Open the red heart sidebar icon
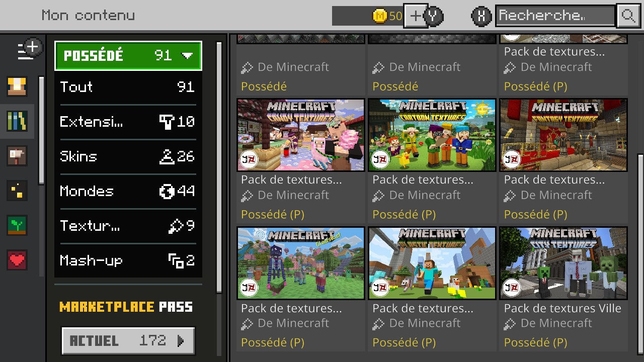The width and height of the screenshot is (644, 362). pos(17,260)
